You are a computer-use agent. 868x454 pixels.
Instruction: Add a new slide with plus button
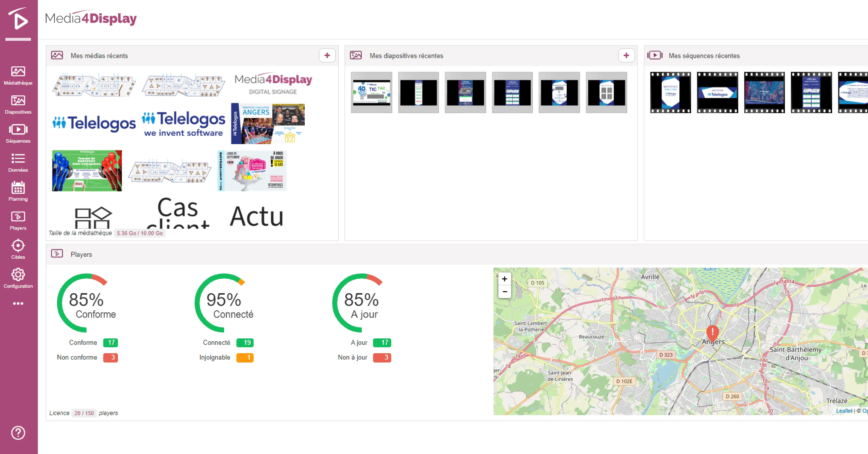click(626, 55)
